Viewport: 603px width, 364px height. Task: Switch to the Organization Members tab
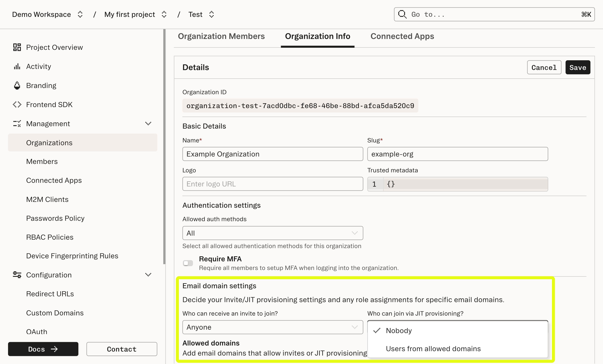click(x=222, y=36)
